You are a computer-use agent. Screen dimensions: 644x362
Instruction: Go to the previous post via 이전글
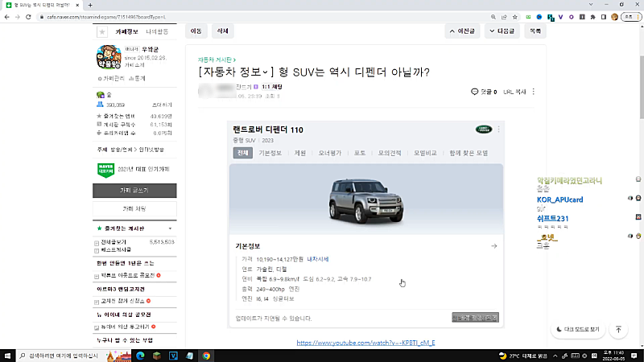(x=463, y=31)
